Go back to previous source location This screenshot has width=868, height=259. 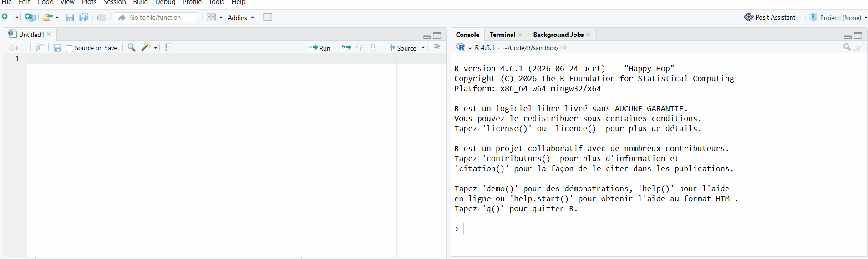coord(12,48)
